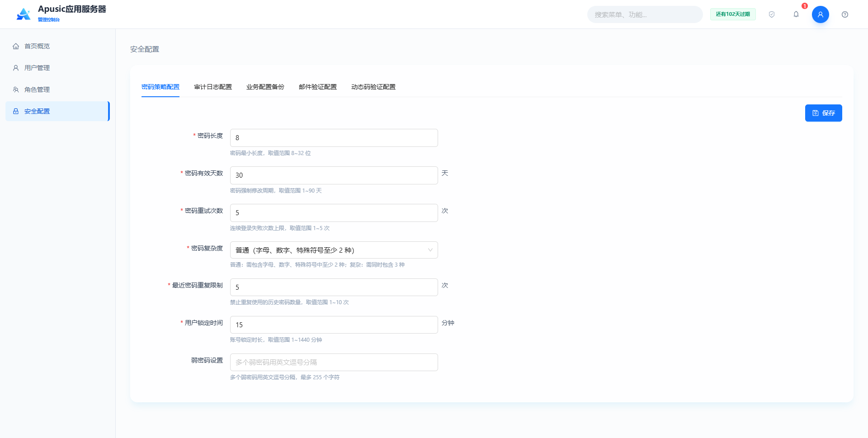Click the 密码重试次数 input field
868x438 pixels.
coord(334,213)
